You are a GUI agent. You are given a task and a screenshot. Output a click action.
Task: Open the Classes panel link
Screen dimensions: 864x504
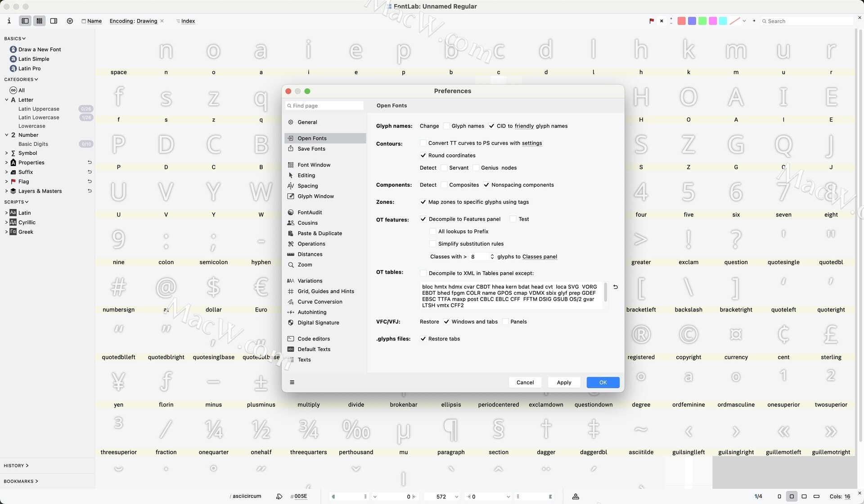540,256
